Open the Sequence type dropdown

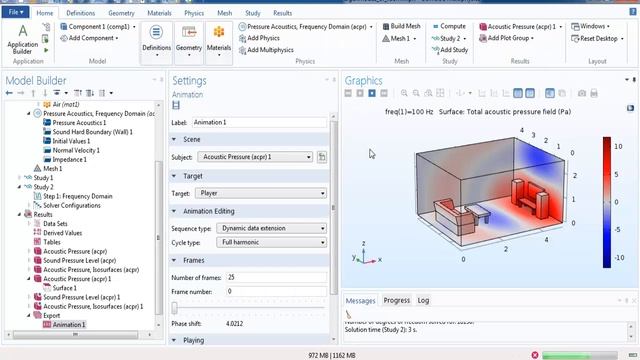coord(272,228)
